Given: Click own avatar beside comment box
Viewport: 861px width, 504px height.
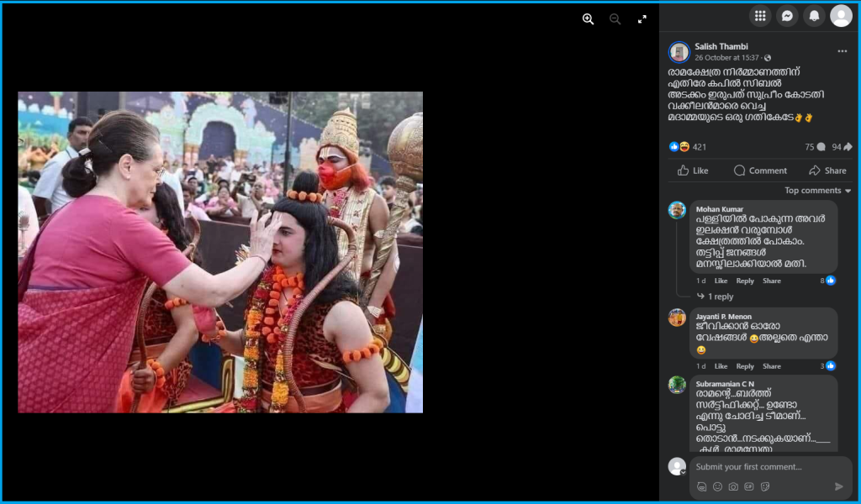Looking at the screenshot, I should point(677,467).
